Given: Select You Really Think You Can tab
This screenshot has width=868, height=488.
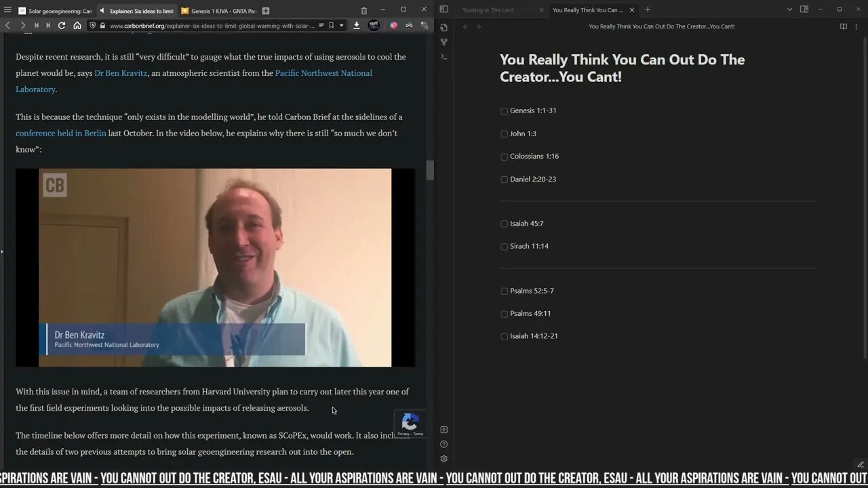Looking at the screenshot, I should click(x=587, y=10).
